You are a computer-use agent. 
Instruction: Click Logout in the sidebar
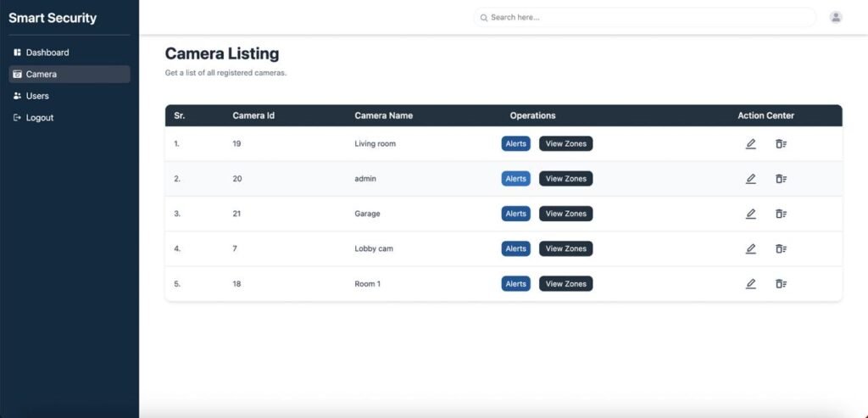pos(39,118)
